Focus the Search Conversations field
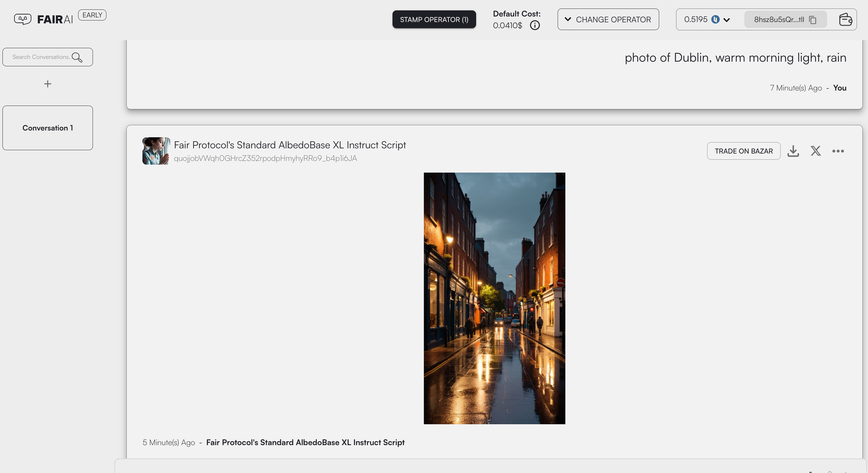 (48, 57)
